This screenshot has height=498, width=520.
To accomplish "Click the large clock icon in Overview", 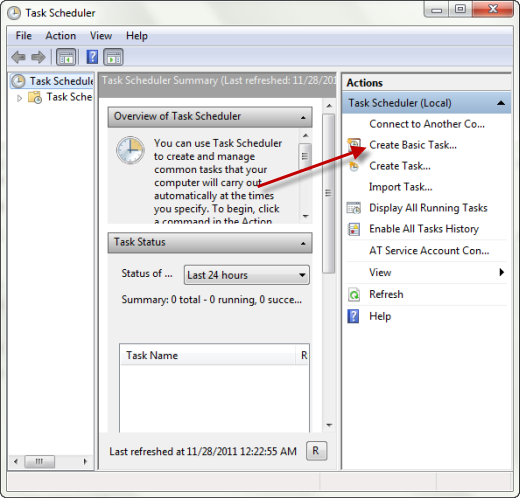I will 130,150.
